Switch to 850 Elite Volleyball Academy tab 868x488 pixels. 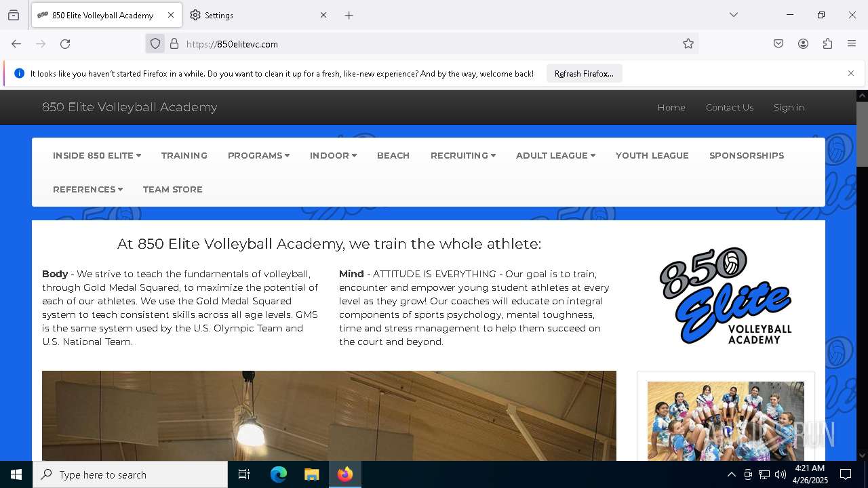[x=105, y=15]
